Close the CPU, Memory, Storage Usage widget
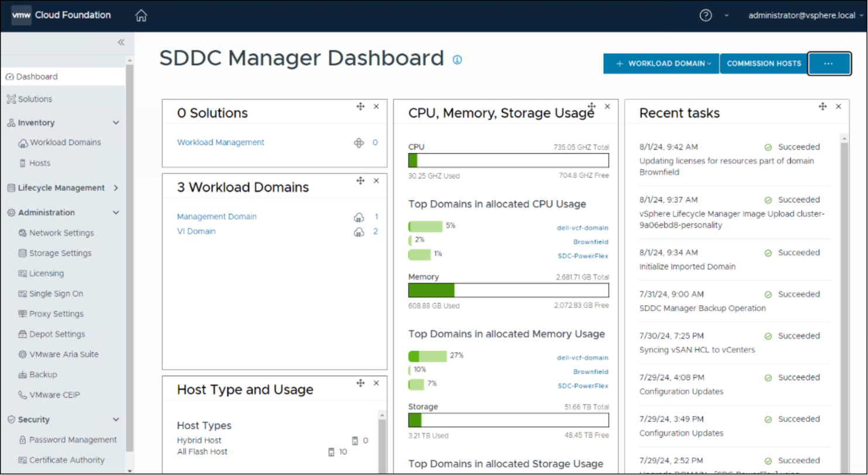 point(607,106)
